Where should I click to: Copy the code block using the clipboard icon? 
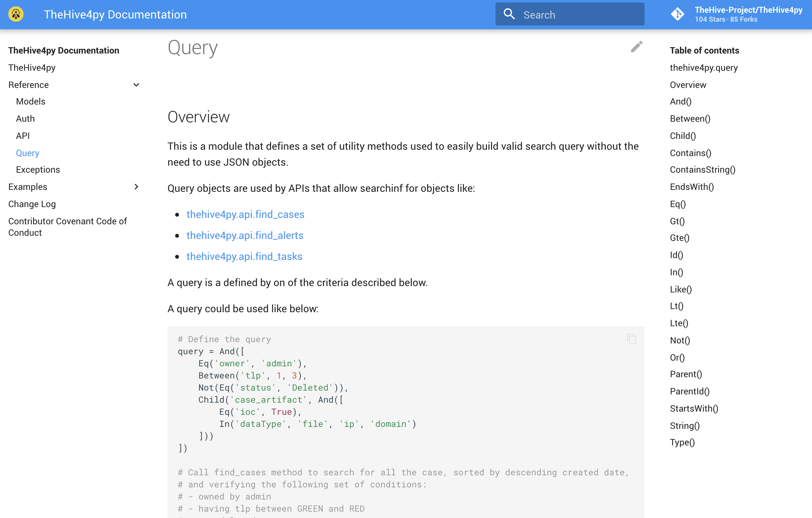tap(631, 338)
